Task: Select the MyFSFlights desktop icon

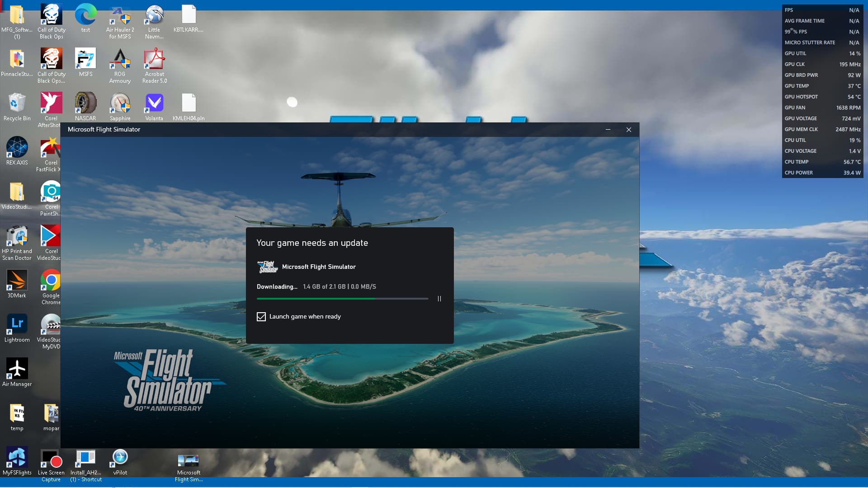Action: (x=17, y=458)
